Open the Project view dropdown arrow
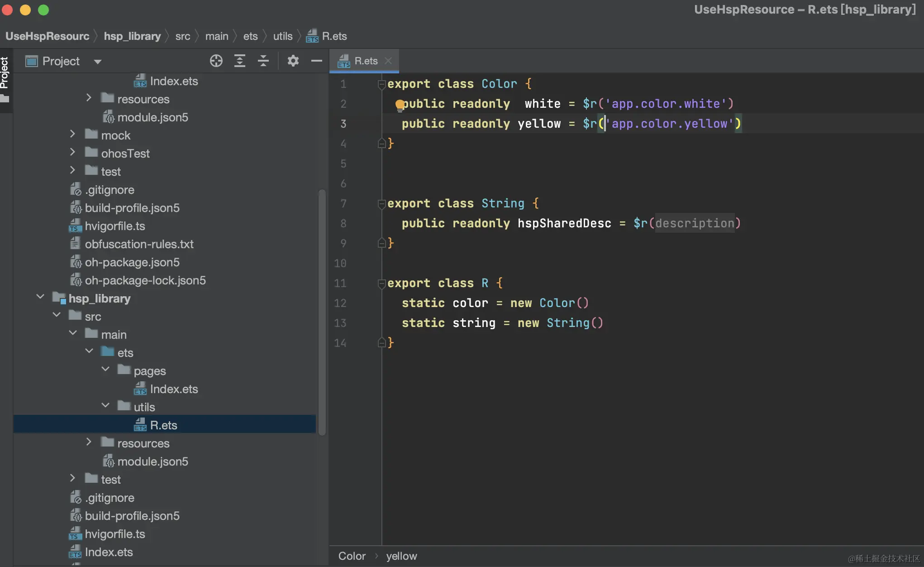This screenshot has height=567, width=924. [x=97, y=62]
